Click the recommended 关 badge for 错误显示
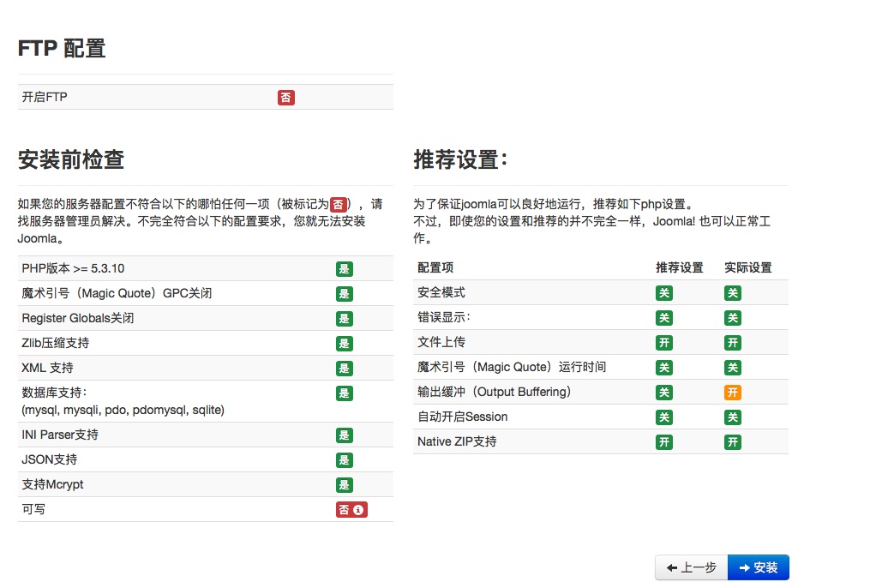 663,318
